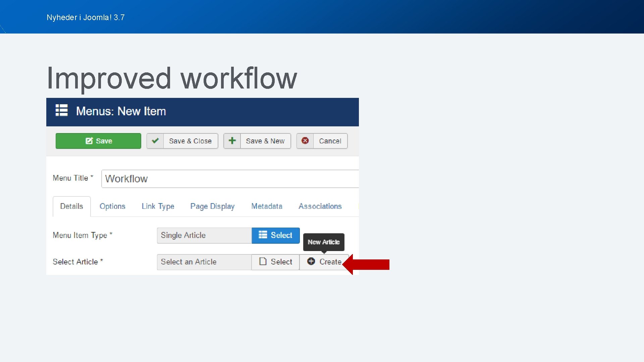Screen dimensions: 644x362
Task: Click the Single Article type field
Action: [x=204, y=235]
